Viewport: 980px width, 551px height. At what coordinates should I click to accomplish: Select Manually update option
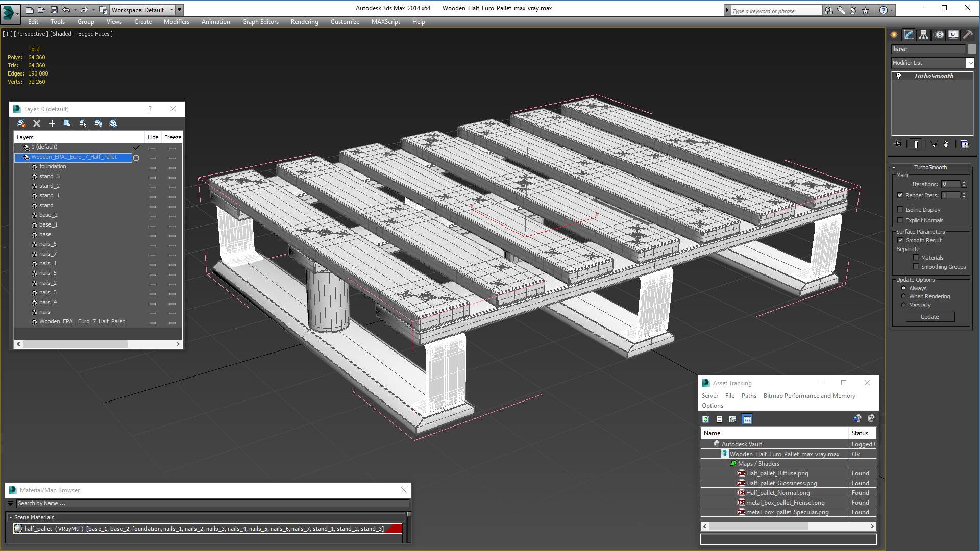[x=904, y=305]
